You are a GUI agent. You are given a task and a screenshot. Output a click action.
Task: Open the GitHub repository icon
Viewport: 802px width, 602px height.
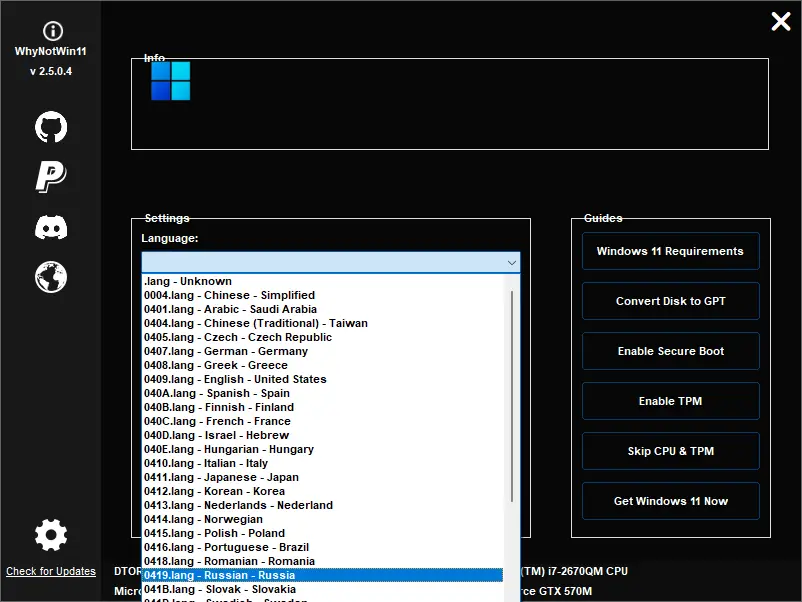coord(51,127)
